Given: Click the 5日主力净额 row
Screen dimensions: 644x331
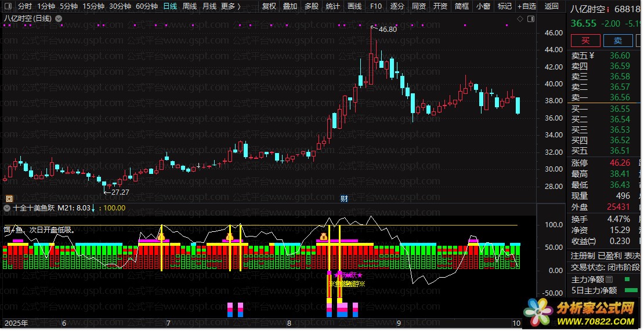Looking at the screenshot, I should (x=605, y=290).
